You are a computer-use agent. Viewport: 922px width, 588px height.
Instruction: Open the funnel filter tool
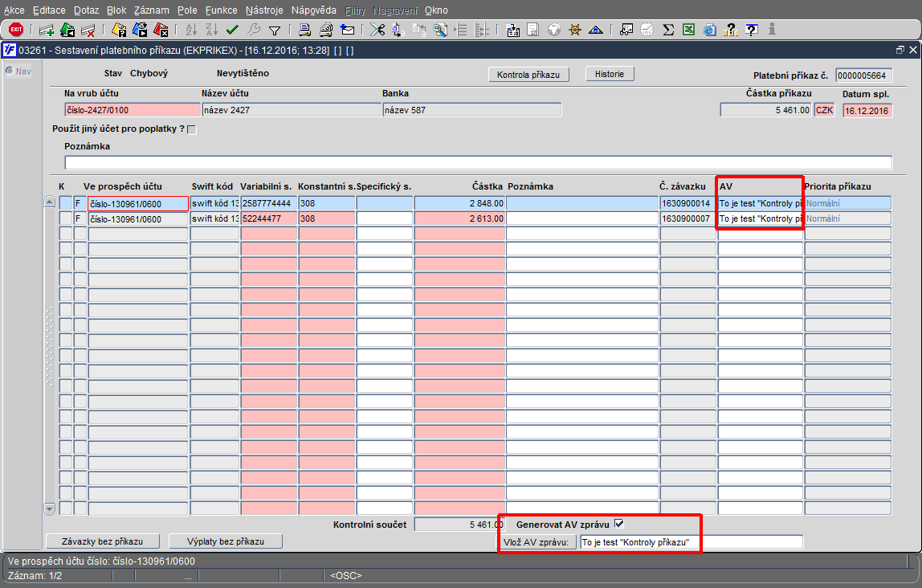point(274,30)
